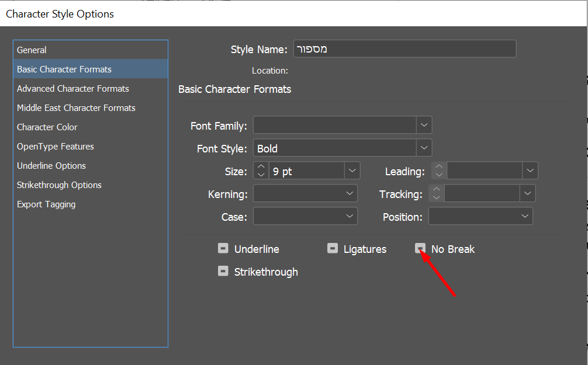Go to OpenType Features section
This screenshot has height=365, width=588.
(56, 147)
